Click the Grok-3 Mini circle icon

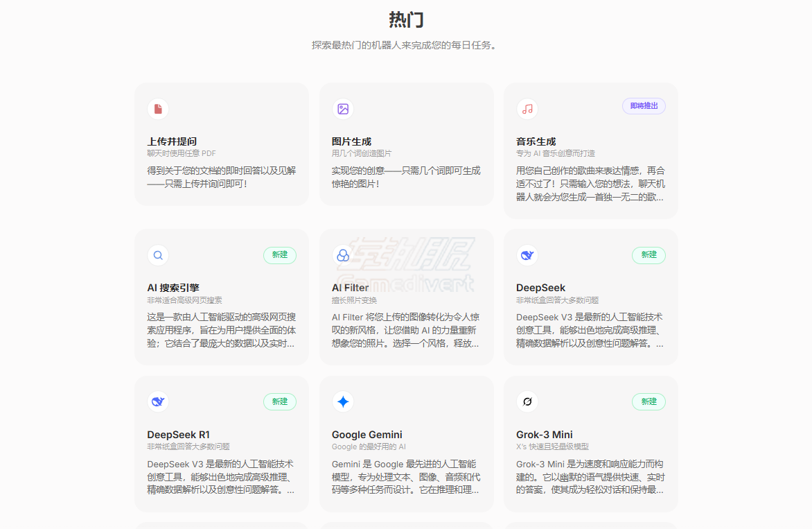pyautogui.click(x=527, y=401)
